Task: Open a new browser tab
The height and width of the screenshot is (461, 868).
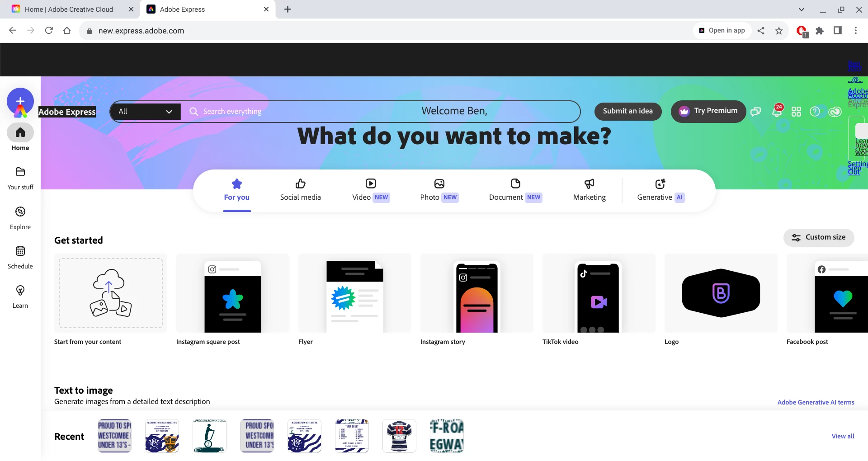Action: click(288, 9)
